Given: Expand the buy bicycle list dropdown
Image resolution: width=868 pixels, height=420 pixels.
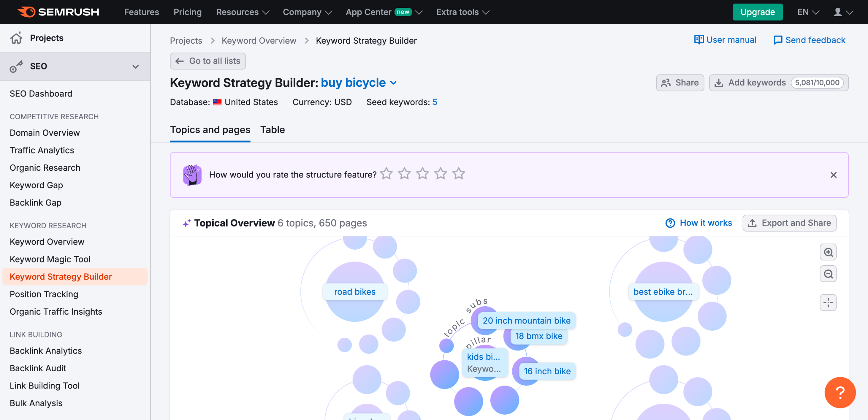Looking at the screenshot, I should click(x=393, y=83).
